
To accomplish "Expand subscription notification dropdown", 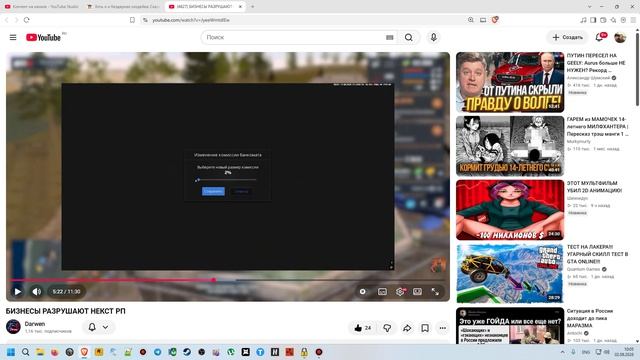I will [x=105, y=327].
